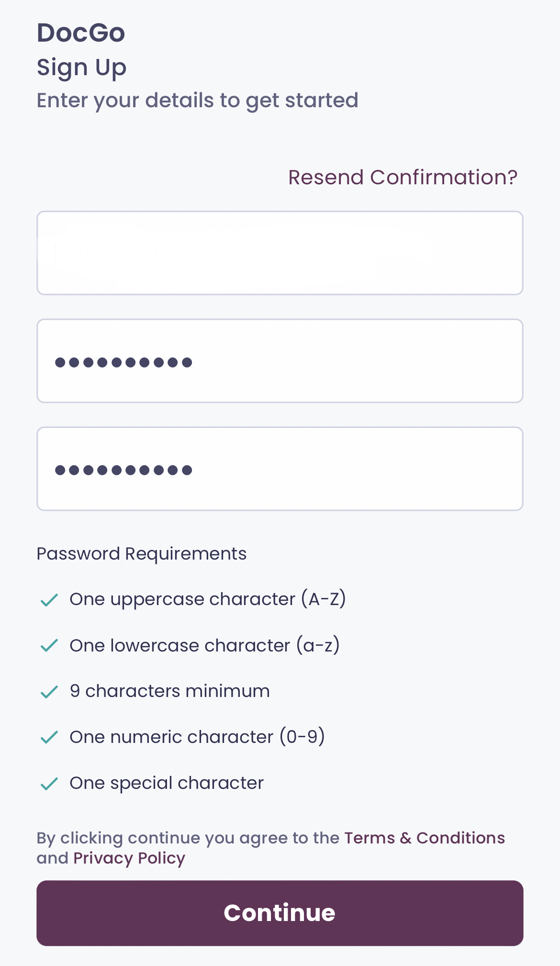Click the 9 characters minimum checkmark
The width and height of the screenshot is (560, 966).
(x=49, y=692)
